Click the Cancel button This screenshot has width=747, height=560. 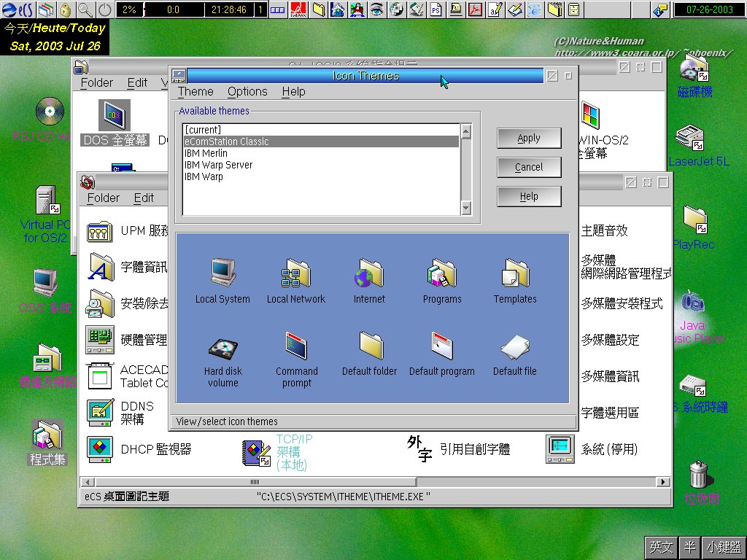pos(529,167)
